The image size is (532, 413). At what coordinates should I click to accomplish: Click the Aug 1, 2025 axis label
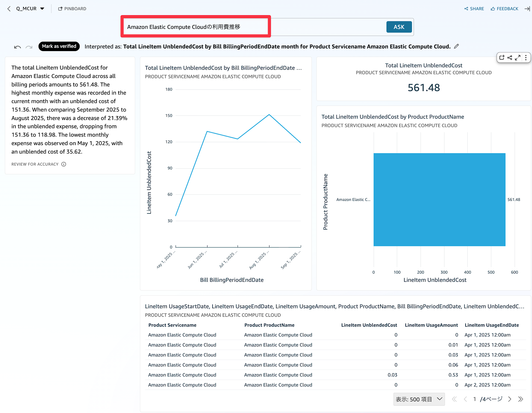point(259,260)
